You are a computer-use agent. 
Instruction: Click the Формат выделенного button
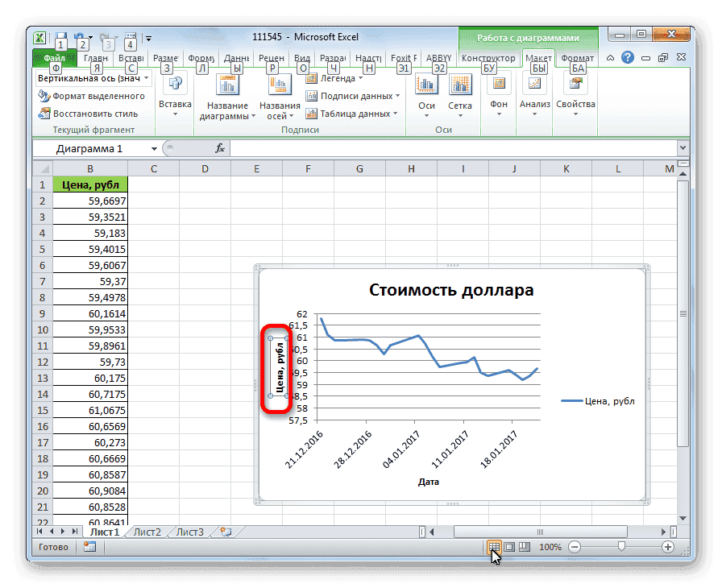85,96
